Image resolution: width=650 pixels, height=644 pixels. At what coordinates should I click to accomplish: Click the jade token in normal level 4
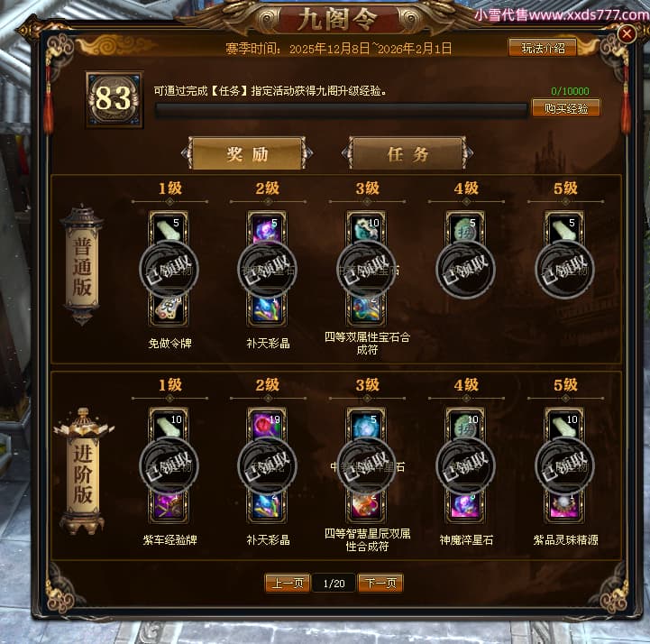465,228
